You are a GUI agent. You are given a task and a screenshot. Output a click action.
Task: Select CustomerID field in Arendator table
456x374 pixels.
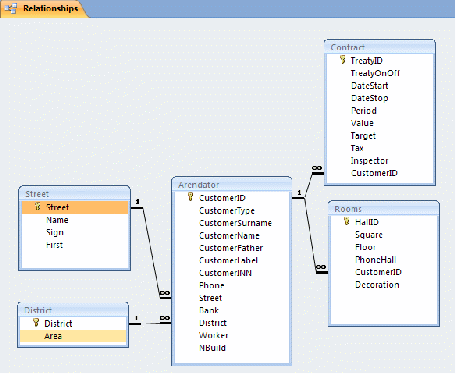[x=222, y=198]
